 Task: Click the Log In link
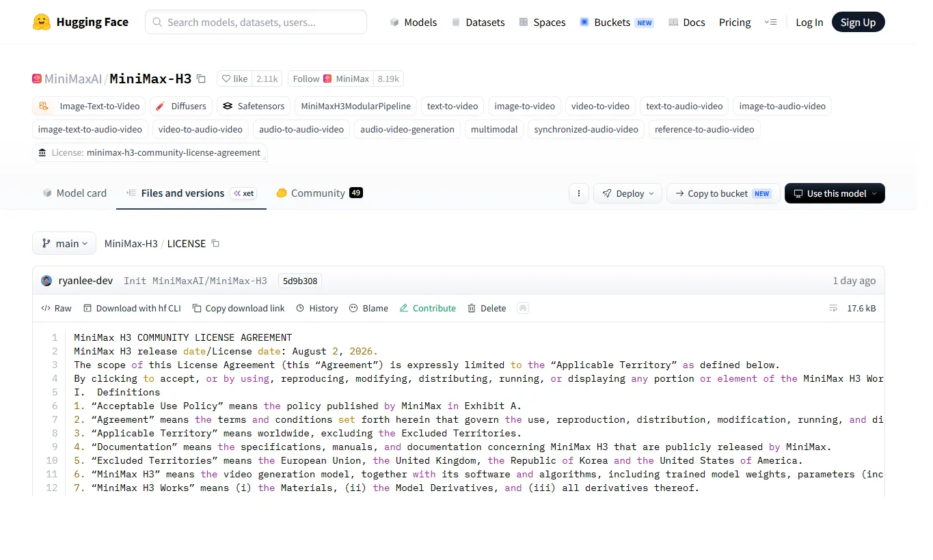[x=809, y=22]
